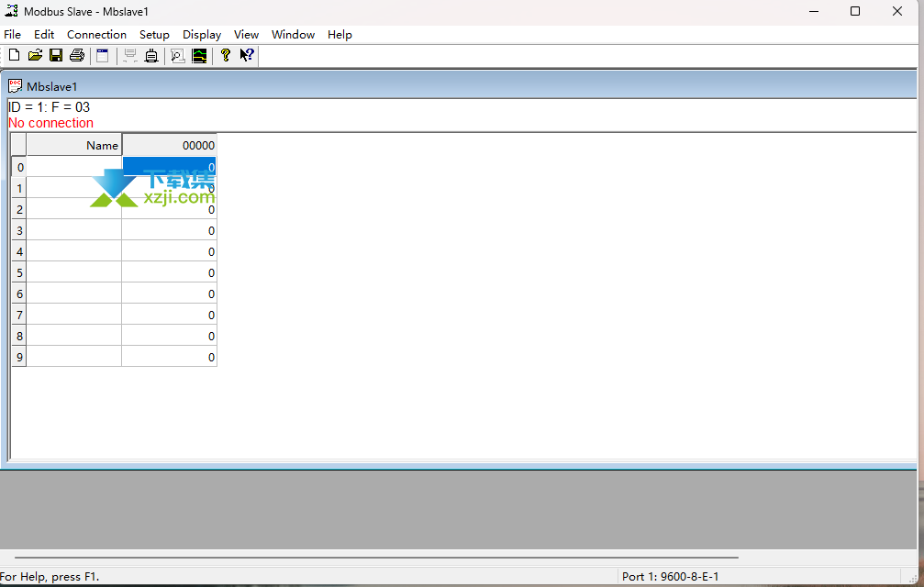Select the Name column header

(x=74, y=145)
